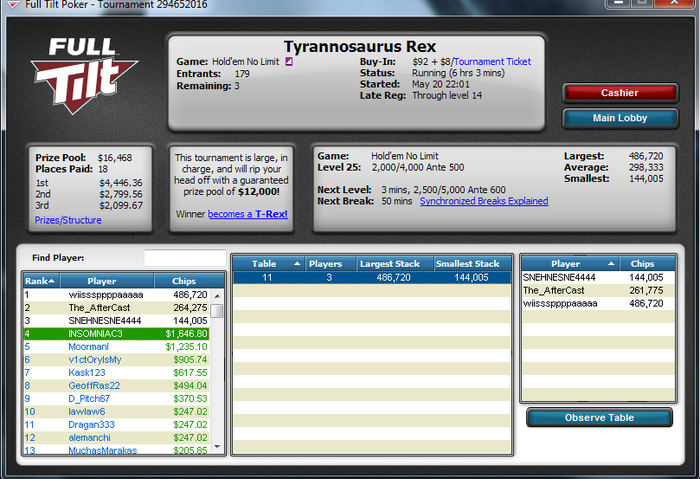Sort tables by Players column header
Image resolution: width=700 pixels, height=479 pixels.
coord(330,264)
